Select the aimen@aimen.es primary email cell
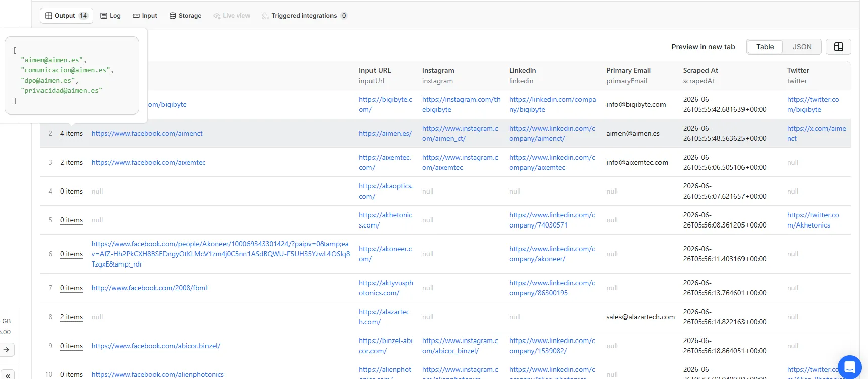The height and width of the screenshot is (379, 868). [x=633, y=133]
